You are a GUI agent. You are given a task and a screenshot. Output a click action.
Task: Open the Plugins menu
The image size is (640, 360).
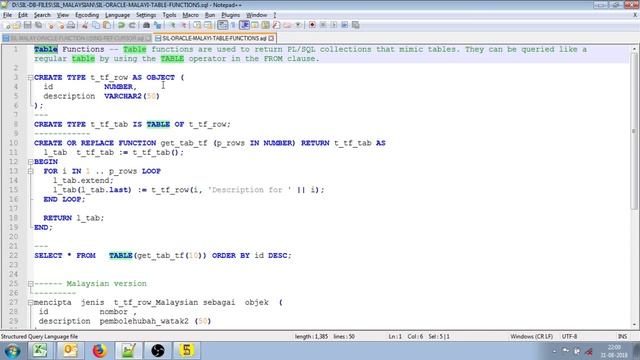point(231,15)
